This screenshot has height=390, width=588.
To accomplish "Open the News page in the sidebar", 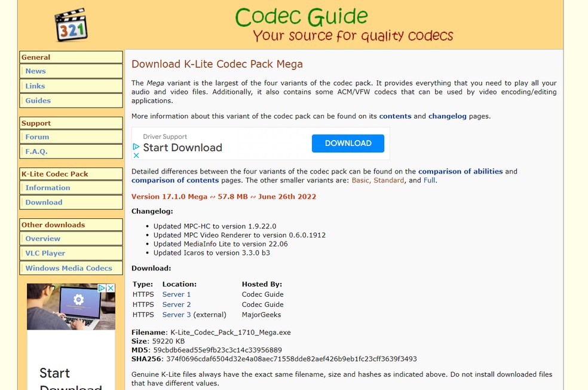I will (x=71, y=71).
